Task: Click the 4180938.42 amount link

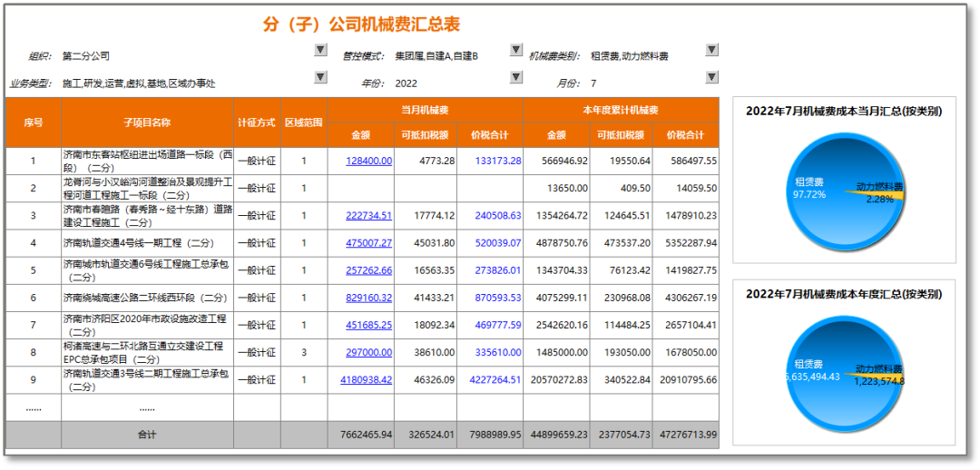Action: pos(367,379)
